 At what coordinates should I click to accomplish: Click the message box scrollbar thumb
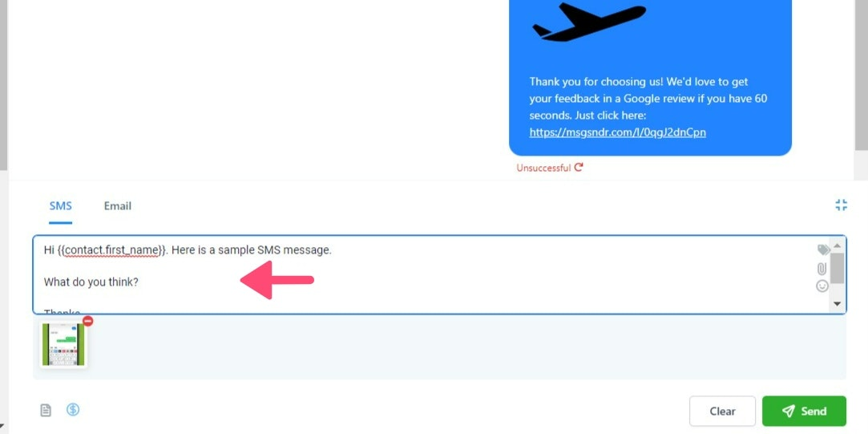[837, 268]
